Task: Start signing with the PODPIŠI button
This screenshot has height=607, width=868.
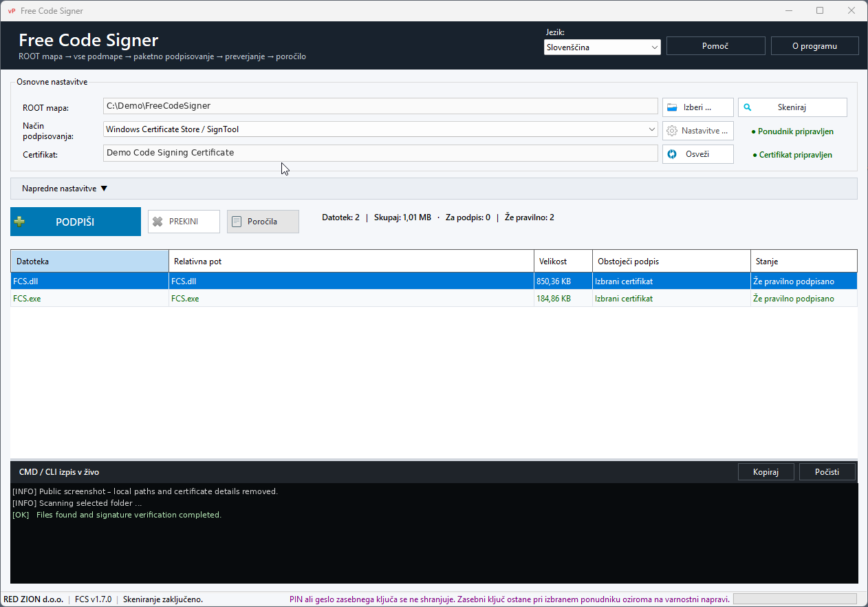Action: click(76, 222)
